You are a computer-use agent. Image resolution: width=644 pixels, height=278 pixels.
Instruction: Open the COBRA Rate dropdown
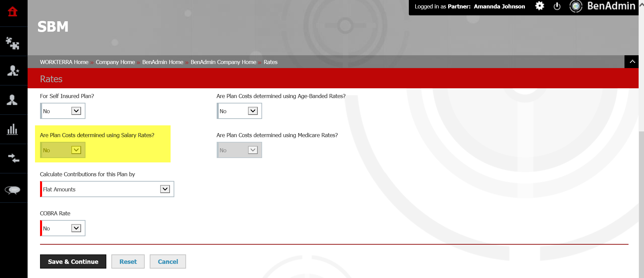63,228
